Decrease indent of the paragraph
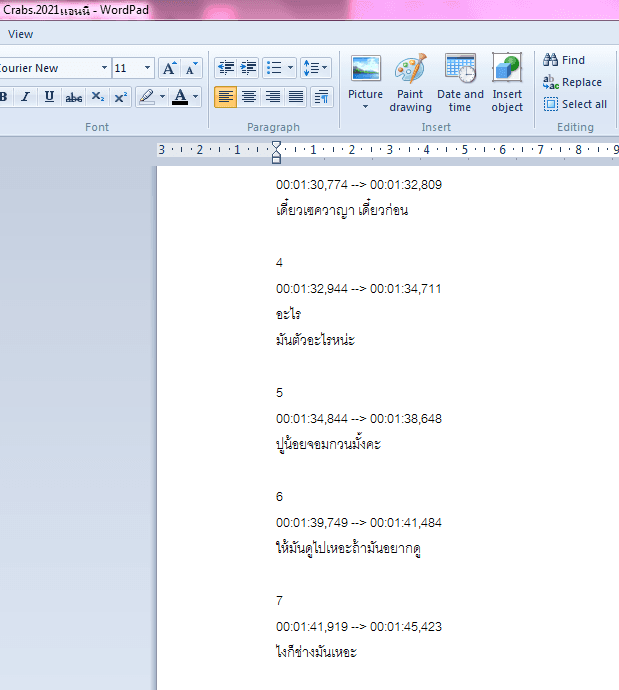Screen dimensions: 619x690 226,68
